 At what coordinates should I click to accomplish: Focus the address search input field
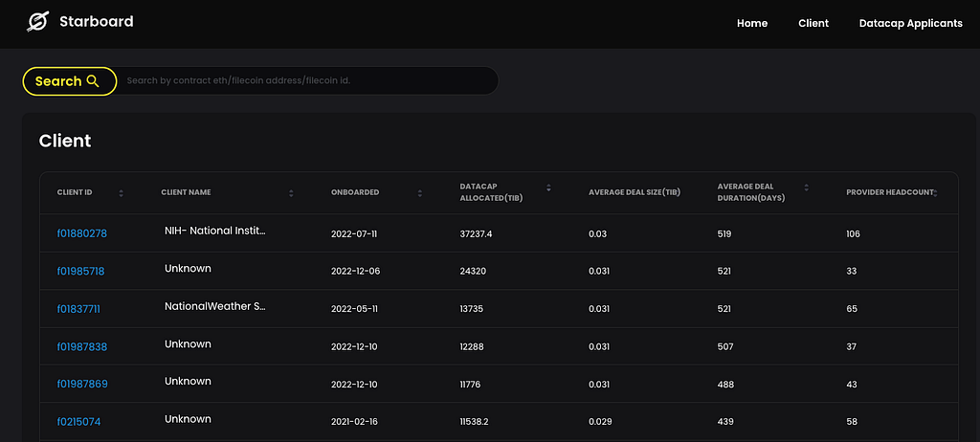(x=306, y=80)
